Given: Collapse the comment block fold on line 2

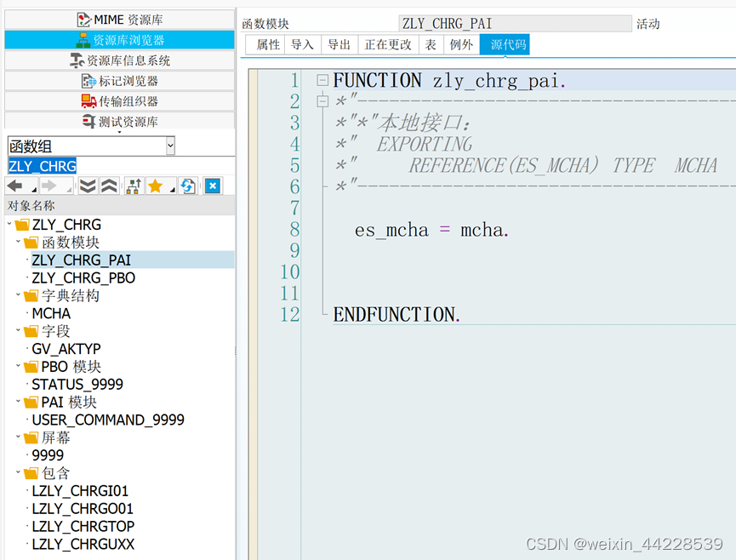Looking at the screenshot, I should coord(322,101).
